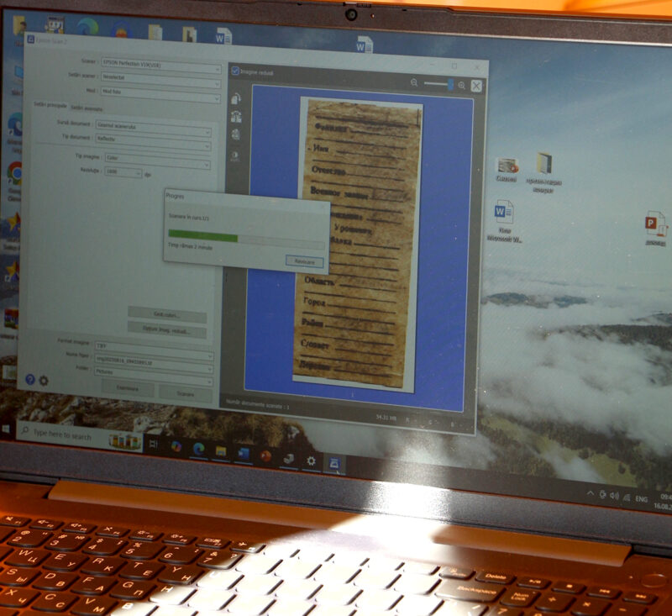Toggle the preview image checkbox
Screen dimensions: 672x616
[235, 71]
